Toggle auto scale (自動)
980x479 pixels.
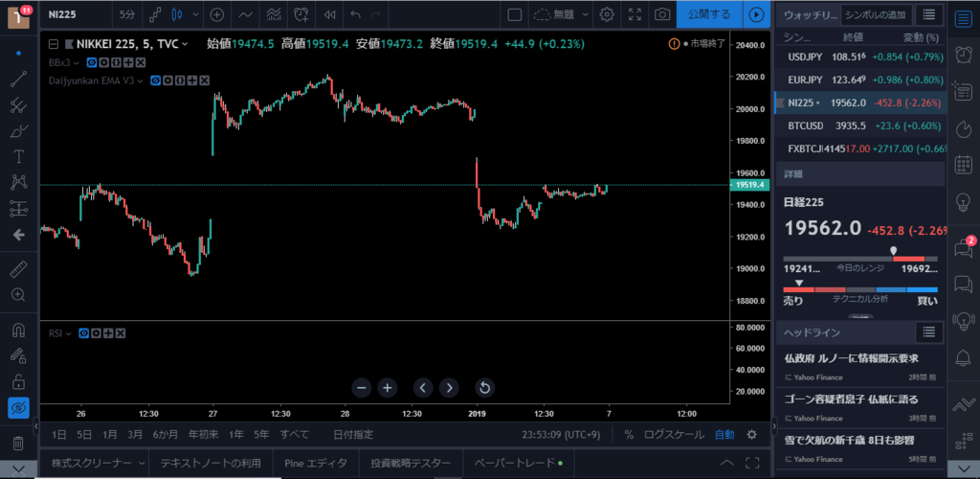[724, 435]
